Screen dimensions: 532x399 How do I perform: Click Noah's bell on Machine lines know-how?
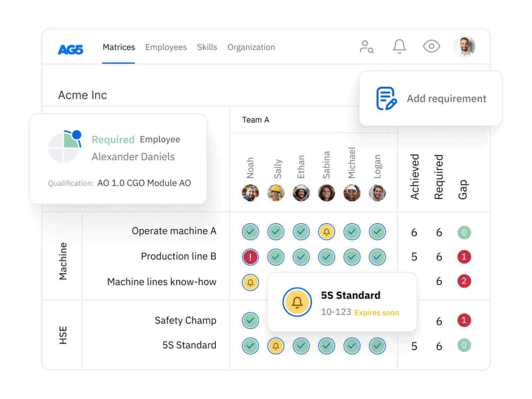click(x=251, y=283)
